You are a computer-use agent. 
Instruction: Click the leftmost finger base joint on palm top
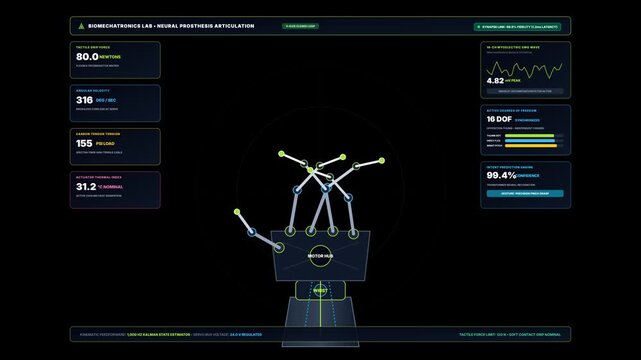290,231
